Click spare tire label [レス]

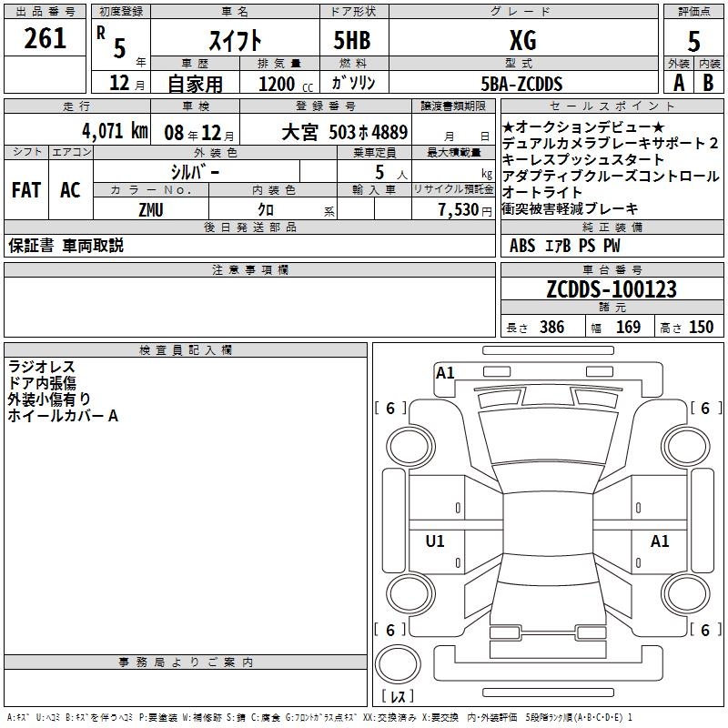[x=398, y=696]
